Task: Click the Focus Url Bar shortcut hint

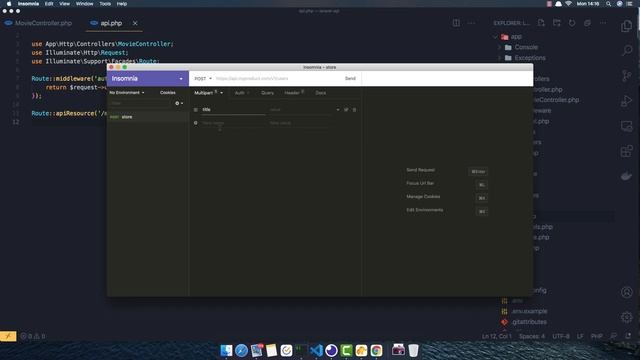Action: tap(420, 183)
